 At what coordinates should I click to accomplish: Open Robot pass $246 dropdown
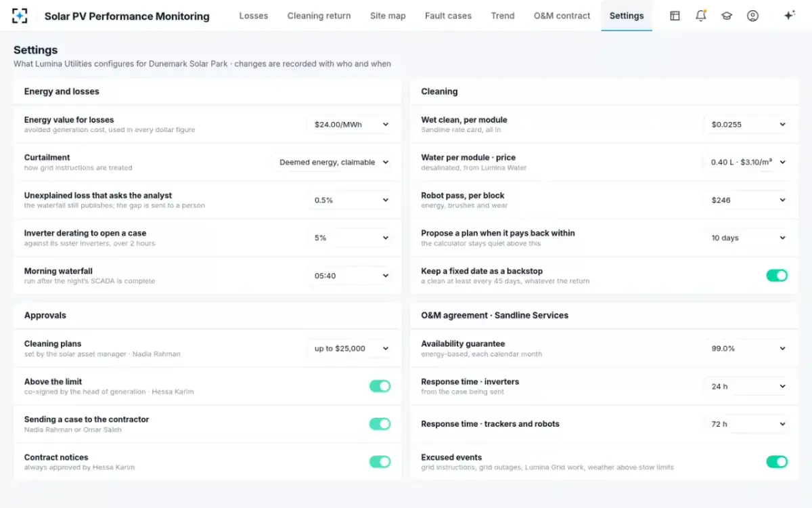point(746,200)
